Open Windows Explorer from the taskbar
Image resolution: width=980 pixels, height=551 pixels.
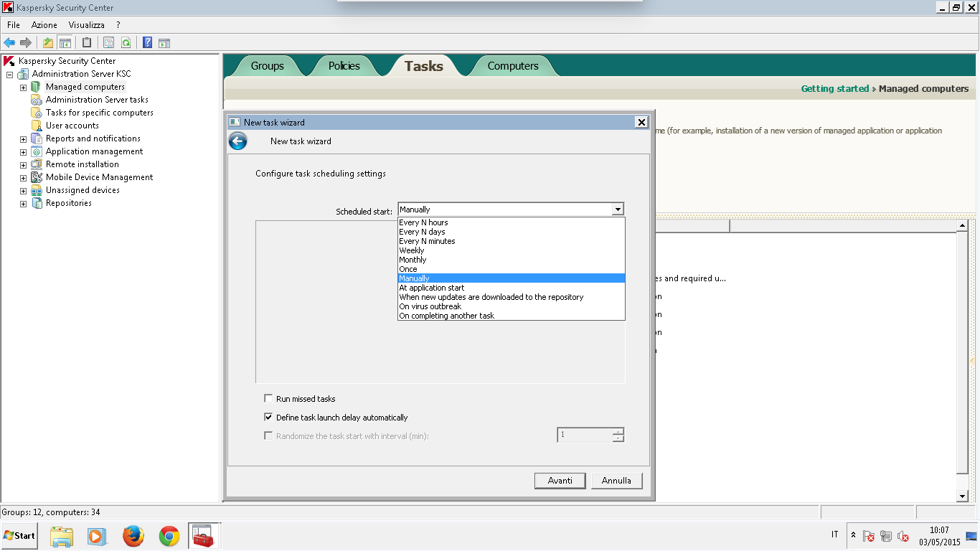(62, 536)
